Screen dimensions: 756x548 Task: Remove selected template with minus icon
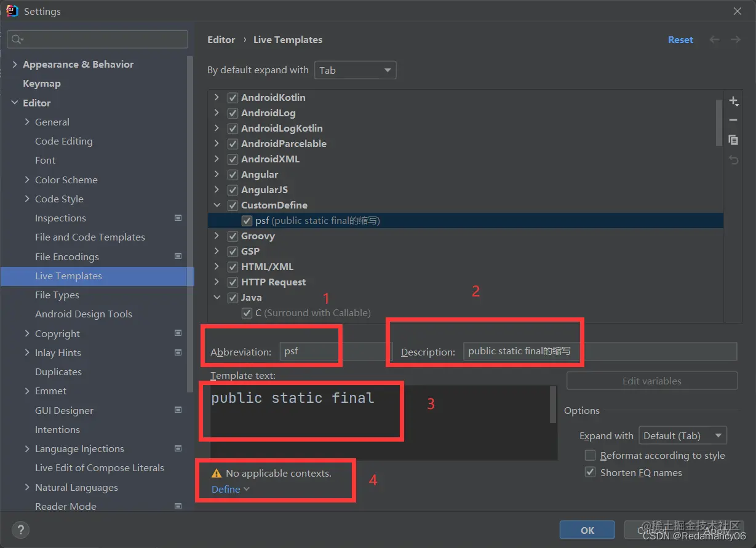tap(733, 120)
